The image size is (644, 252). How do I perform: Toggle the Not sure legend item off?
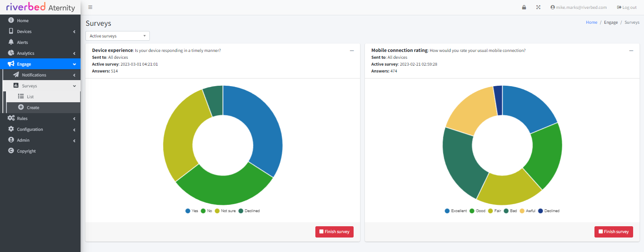pyautogui.click(x=225, y=211)
